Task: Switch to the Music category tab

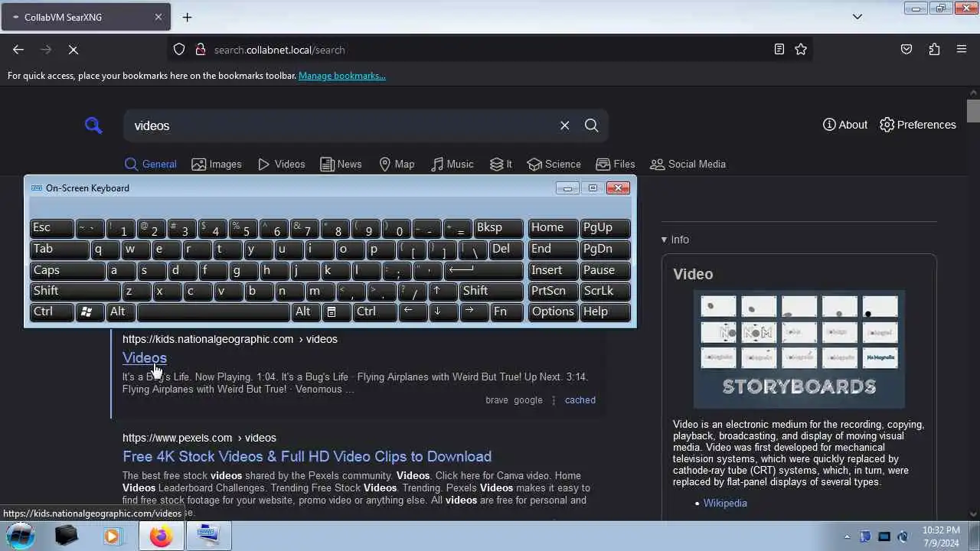Action: tap(452, 164)
